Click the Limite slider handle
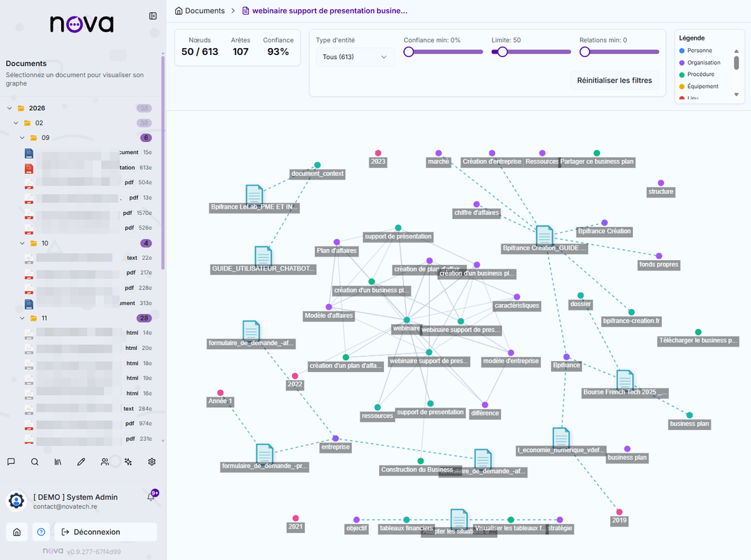The width and height of the screenshot is (751, 560). (x=502, y=51)
